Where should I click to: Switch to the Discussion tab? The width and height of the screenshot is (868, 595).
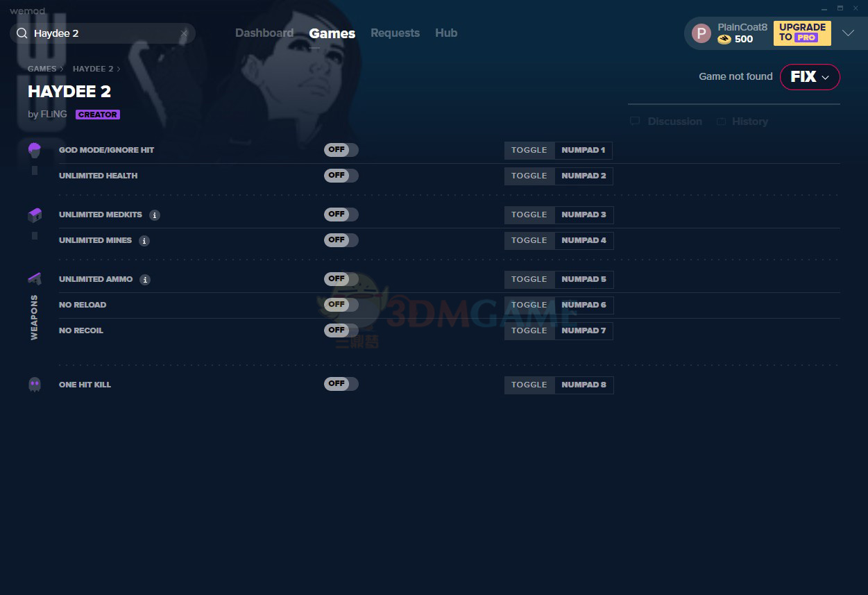click(666, 121)
